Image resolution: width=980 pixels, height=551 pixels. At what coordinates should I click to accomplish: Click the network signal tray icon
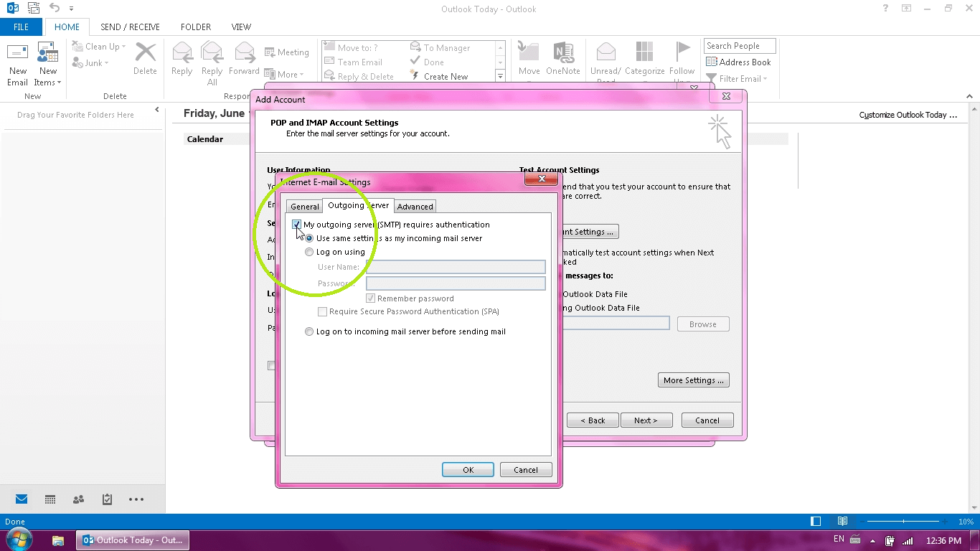tap(907, 540)
